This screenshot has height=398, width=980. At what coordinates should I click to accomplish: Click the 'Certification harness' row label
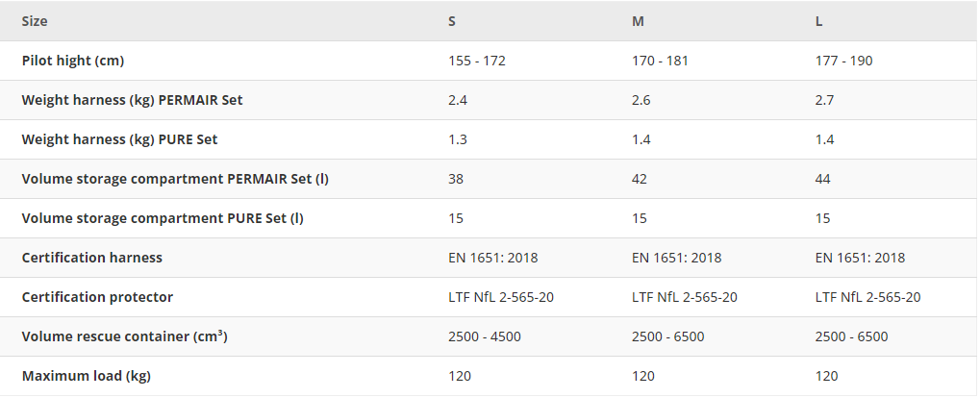coord(92,258)
